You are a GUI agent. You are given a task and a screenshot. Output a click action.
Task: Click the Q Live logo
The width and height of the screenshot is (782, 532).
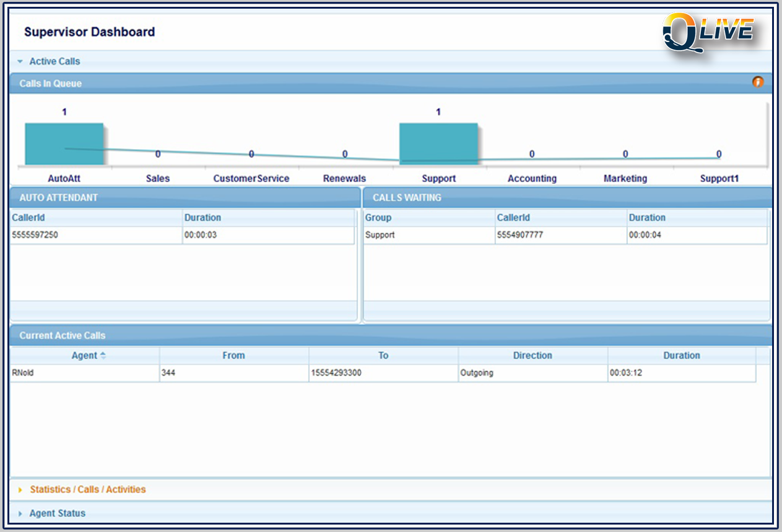point(708,32)
